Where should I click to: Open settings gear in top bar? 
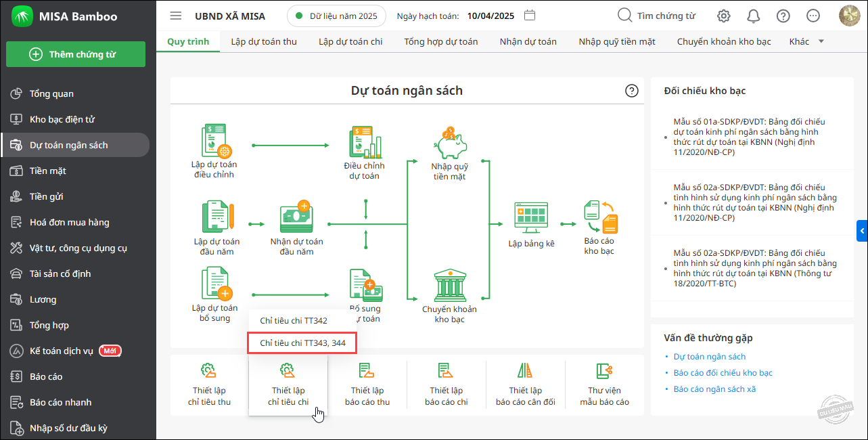(x=724, y=16)
